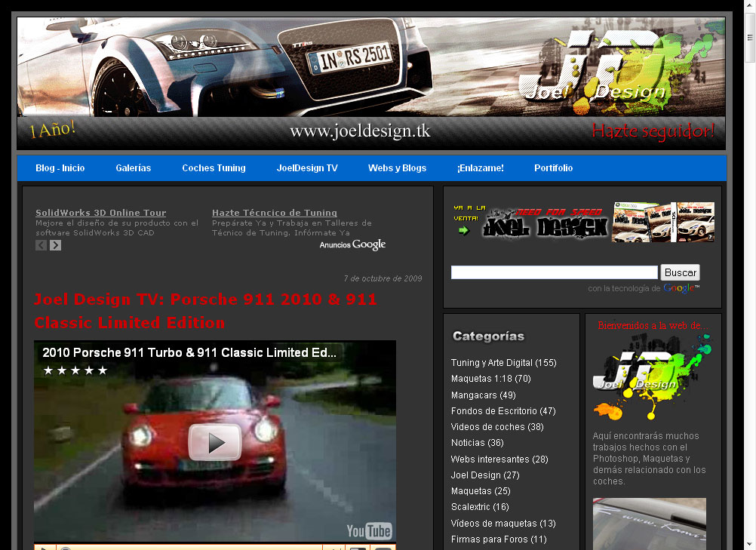Open the Portifolio menu item
The height and width of the screenshot is (550, 756).
tap(554, 168)
